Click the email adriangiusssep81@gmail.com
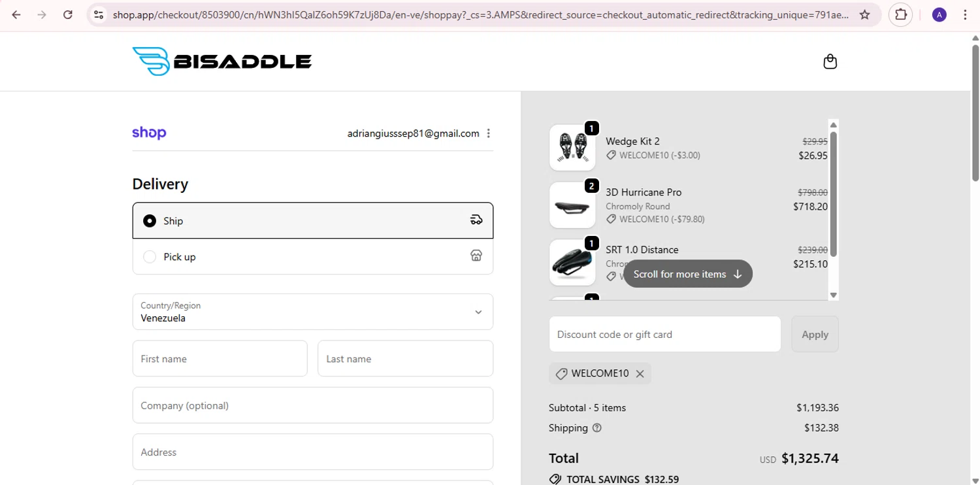The image size is (980, 485). point(414,133)
